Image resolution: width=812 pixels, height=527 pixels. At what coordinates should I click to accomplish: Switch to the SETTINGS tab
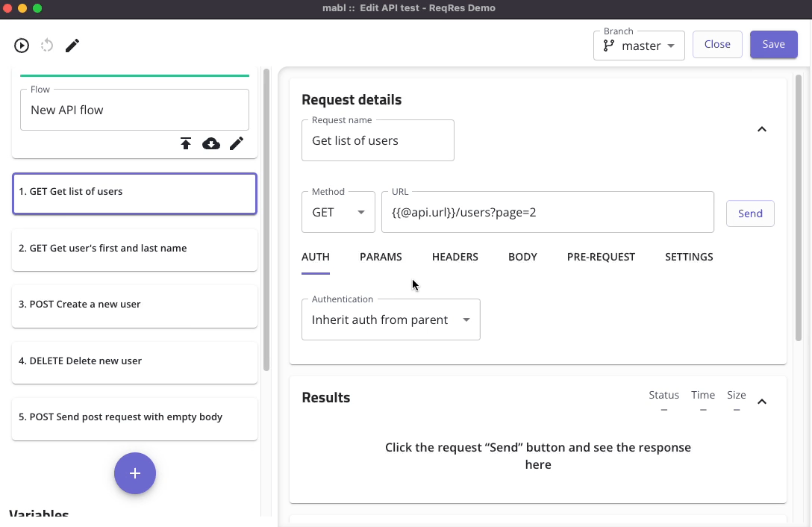pyautogui.click(x=689, y=257)
